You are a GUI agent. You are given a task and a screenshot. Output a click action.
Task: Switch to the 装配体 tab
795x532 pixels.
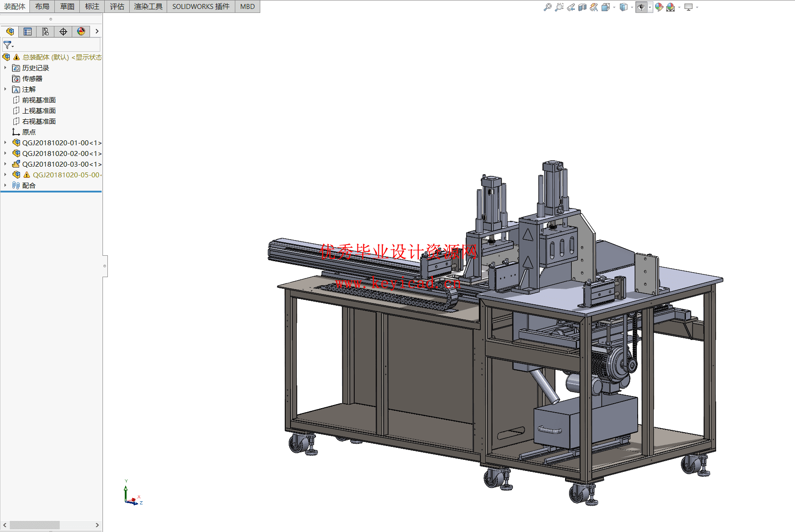coord(15,6)
